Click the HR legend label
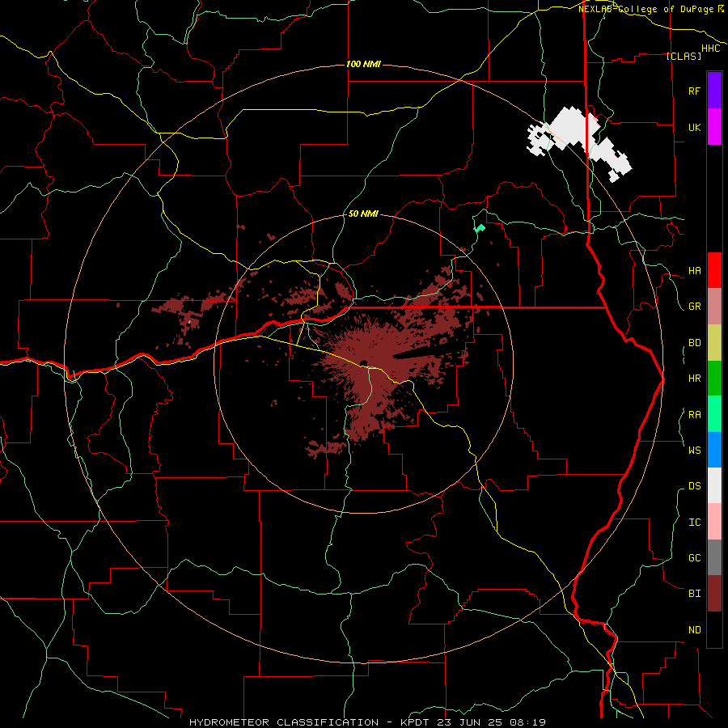The height and width of the screenshot is (728, 728). (x=694, y=379)
